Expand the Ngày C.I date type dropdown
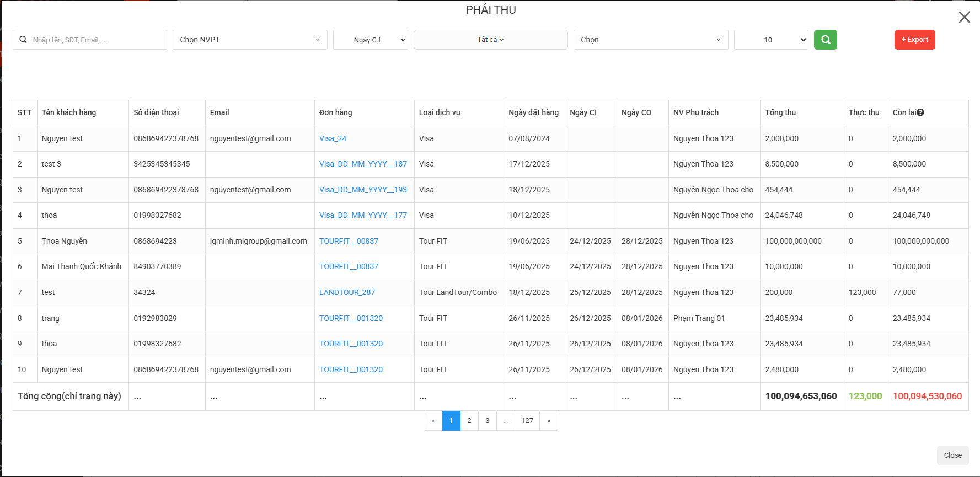Viewport: 980px width, 477px height. (370, 40)
